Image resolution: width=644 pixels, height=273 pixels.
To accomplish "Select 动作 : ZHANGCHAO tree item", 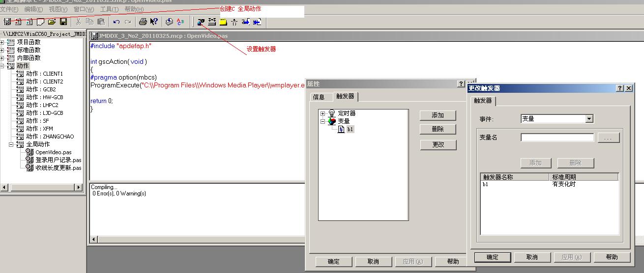I will tap(50, 136).
